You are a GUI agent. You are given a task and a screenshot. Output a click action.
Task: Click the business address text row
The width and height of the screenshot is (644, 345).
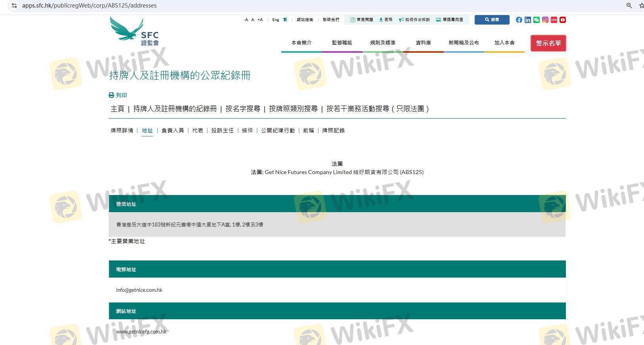pyautogui.click(x=337, y=224)
